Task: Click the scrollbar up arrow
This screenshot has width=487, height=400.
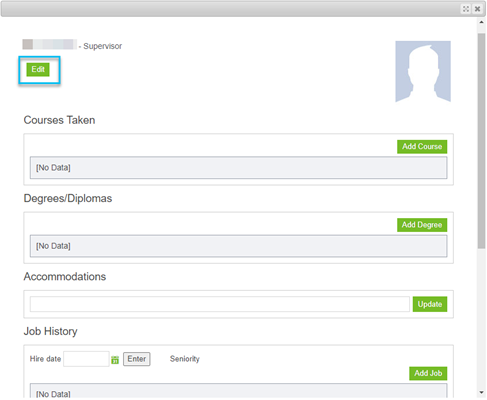Action: pos(481,22)
